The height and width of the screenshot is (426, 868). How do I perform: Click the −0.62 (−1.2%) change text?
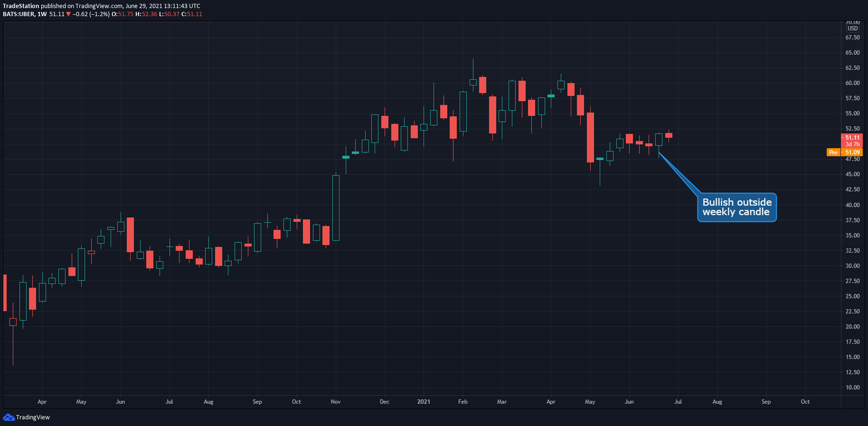pyautogui.click(x=91, y=14)
